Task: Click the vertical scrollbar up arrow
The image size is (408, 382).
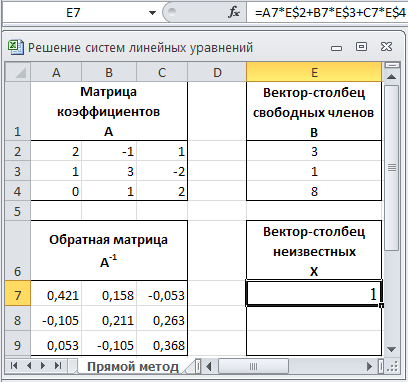Action: [x=392, y=77]
